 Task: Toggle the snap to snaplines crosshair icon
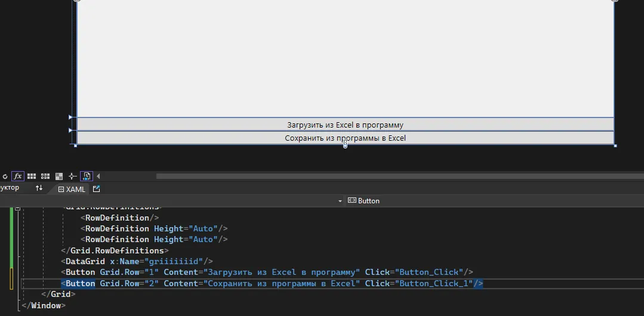[x=73, y=176]
